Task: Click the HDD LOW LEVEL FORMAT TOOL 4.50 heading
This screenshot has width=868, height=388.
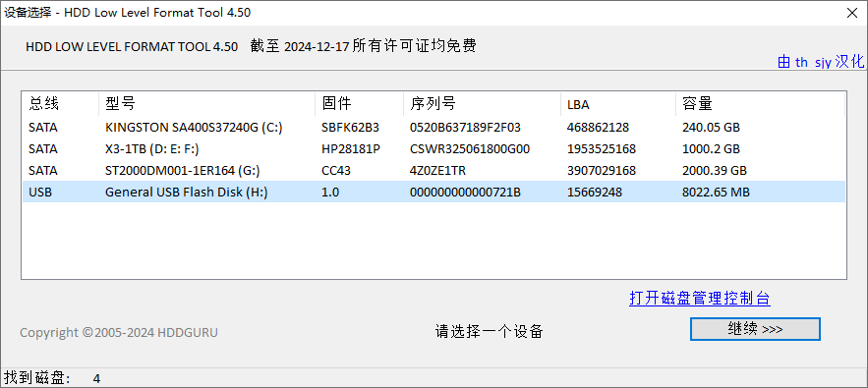Action: [x=132, y=47]
